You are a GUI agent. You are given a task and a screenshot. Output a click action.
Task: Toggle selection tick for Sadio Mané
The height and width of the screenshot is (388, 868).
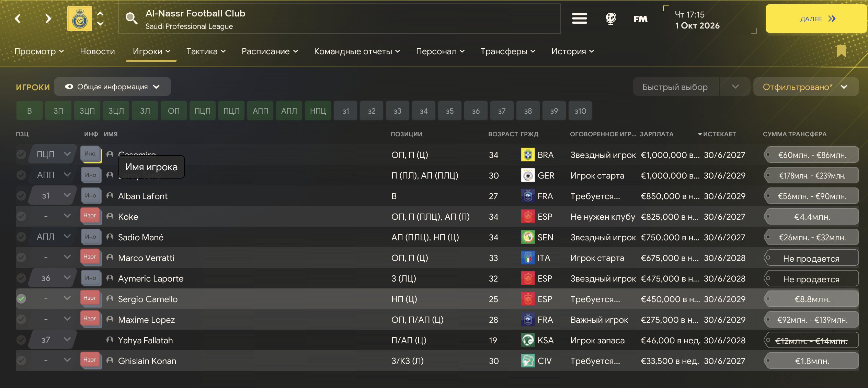click(x=21, y=237)
